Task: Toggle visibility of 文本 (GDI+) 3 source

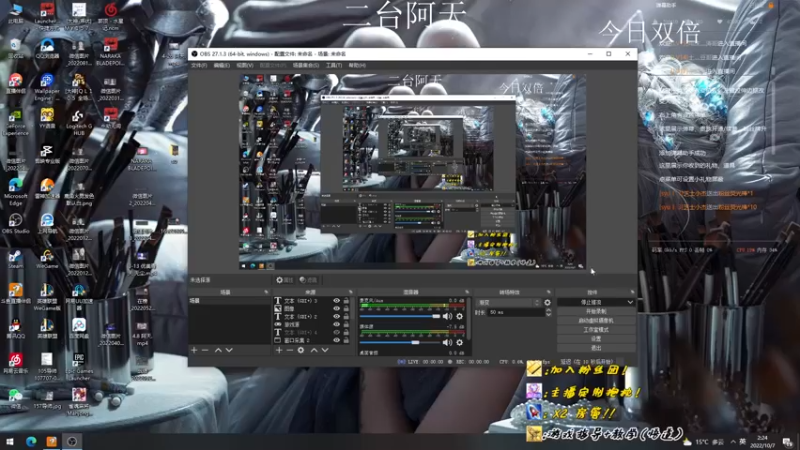Action: click(336, 301)
